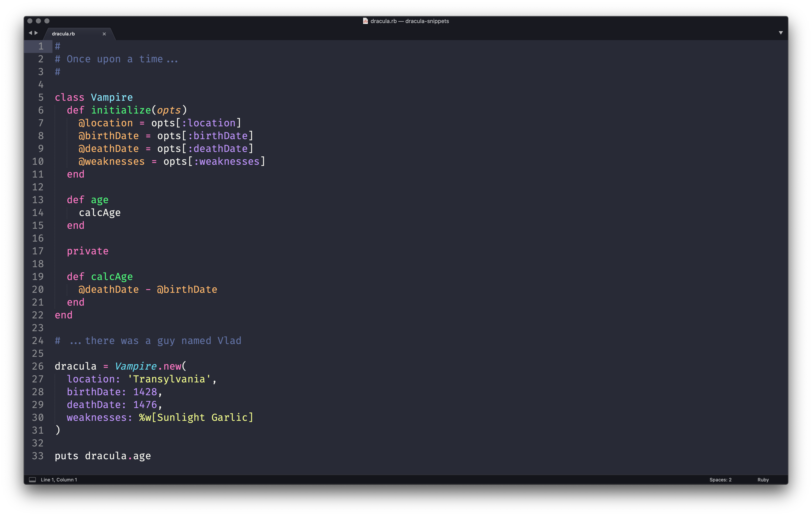Click the window title dracula.rb — dracula-snippets

[x=409, y=21]
